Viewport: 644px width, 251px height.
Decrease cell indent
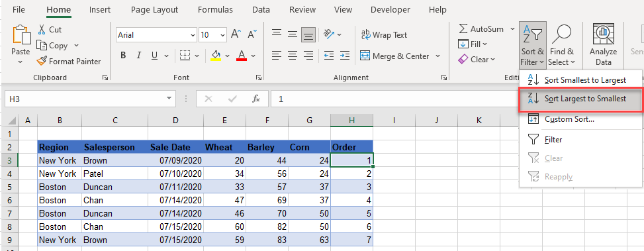click(328, 56)
